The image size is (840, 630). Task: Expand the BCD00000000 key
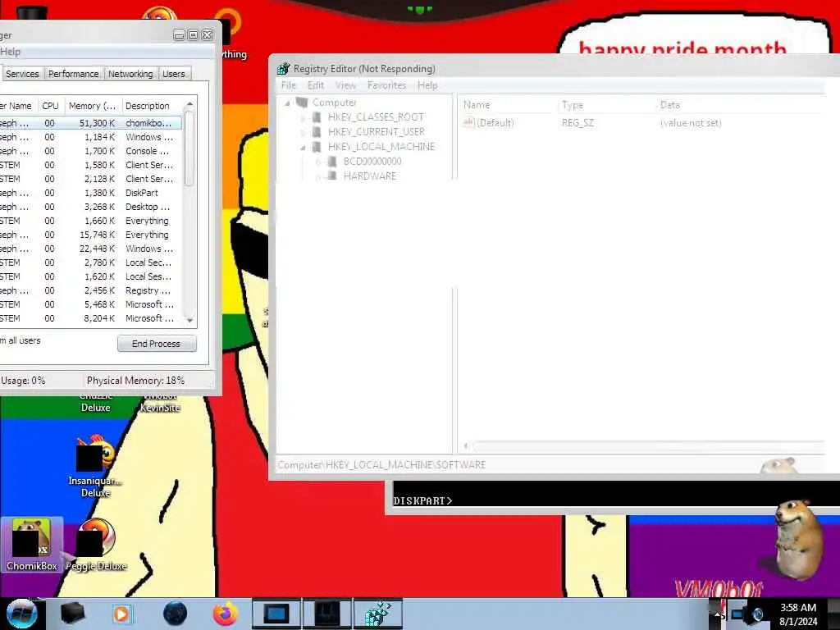[319, 162]
